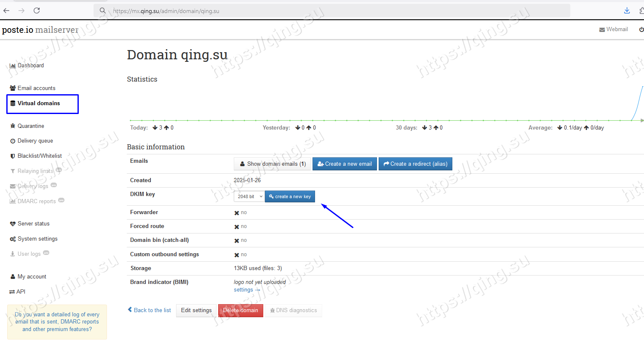
Task: Click the browser back arrow
Action: (6, 11)
